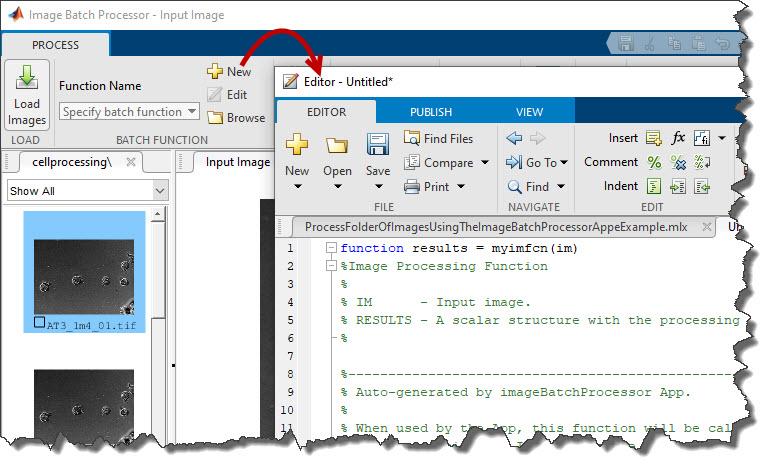Click the MATLAB logo in title bar
This screenshot has height=472, width=776.
[15, 14]
